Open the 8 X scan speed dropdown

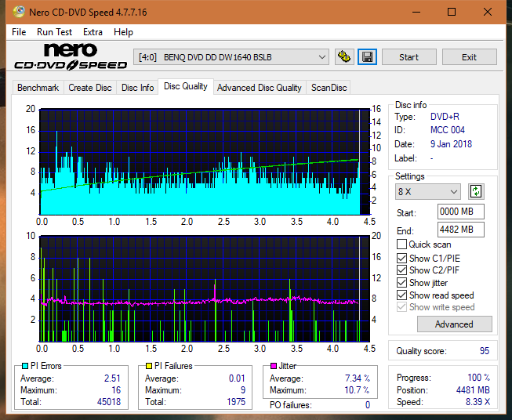[x=428, y=191]
